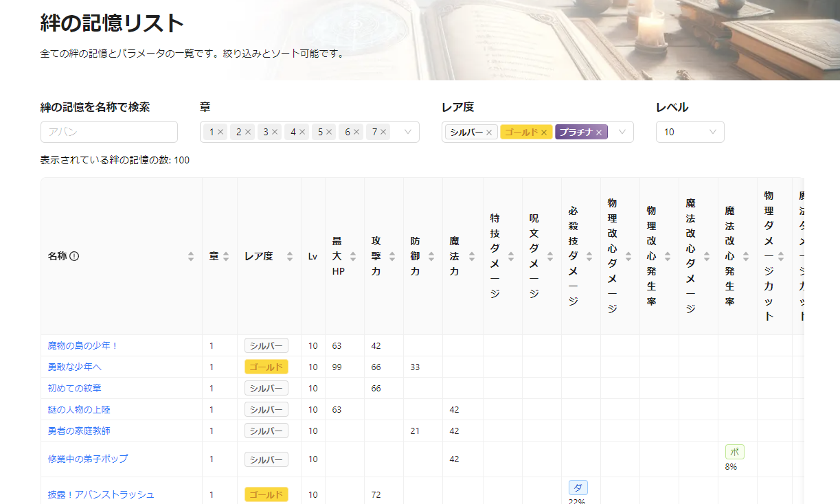Screen dimensions: 840x504
Task: Open the 披露！アバンストラッシュ memory link
Action: click(101, 494)
